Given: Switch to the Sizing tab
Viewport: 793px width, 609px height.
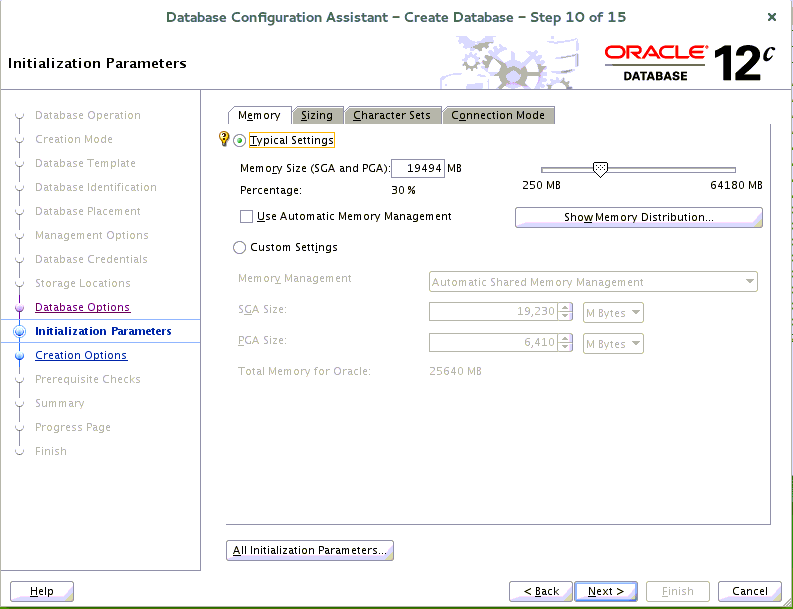Looking at the screenshot, I should (x=317, y=116).
